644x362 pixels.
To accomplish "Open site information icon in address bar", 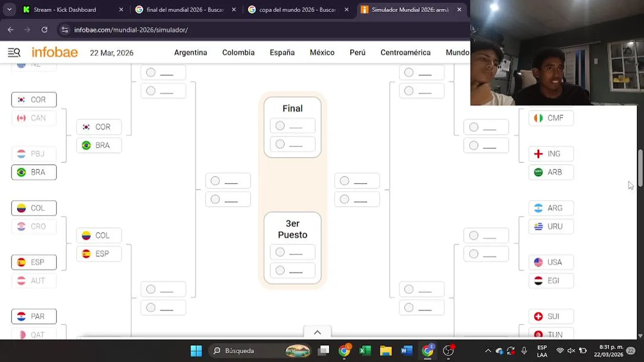I will [64, 30].
